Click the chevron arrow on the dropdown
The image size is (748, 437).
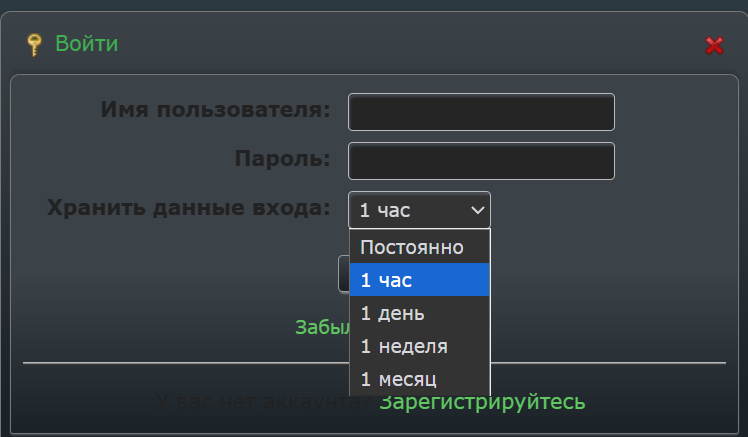coord(476,210)
